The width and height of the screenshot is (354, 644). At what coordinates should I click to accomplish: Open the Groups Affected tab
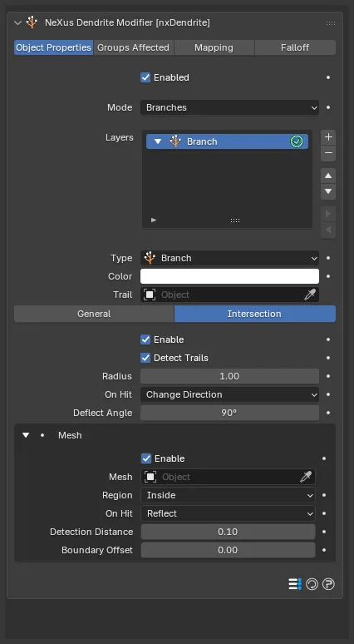133,47
